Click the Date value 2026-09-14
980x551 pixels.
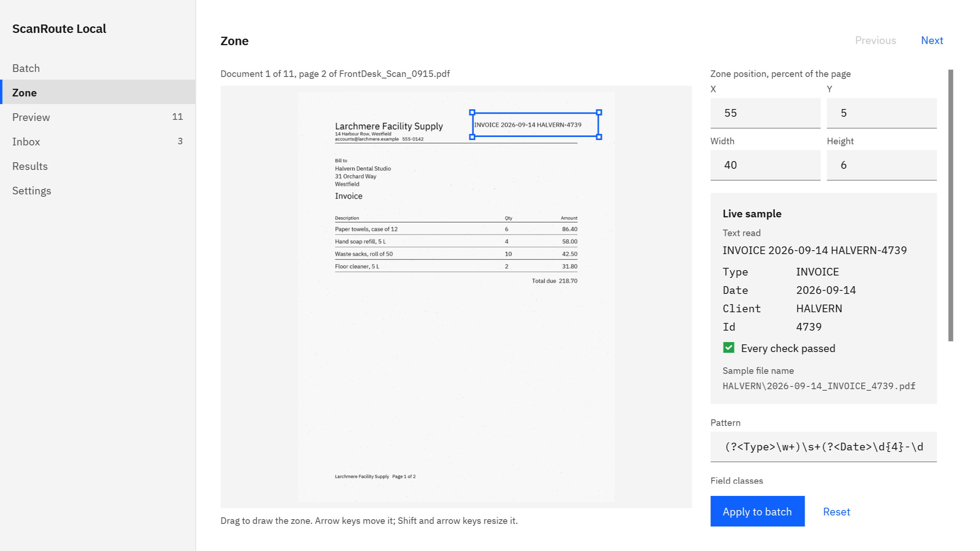[826, 290]
